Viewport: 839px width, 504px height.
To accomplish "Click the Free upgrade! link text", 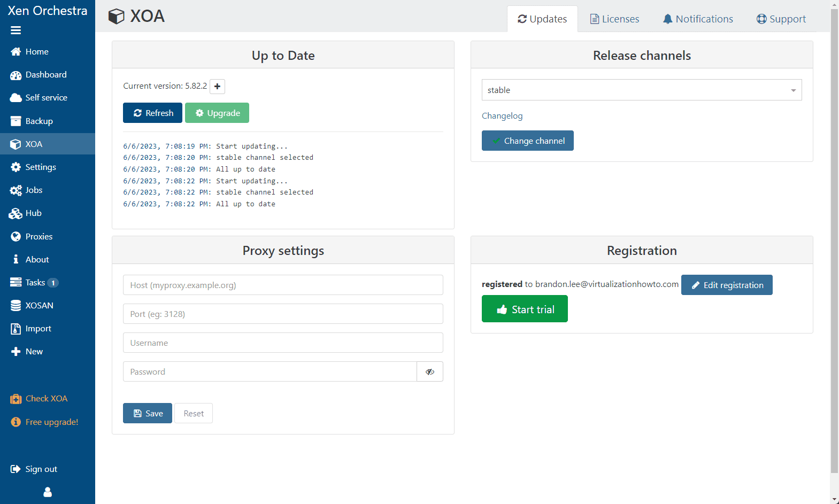I will click(52, 422).
